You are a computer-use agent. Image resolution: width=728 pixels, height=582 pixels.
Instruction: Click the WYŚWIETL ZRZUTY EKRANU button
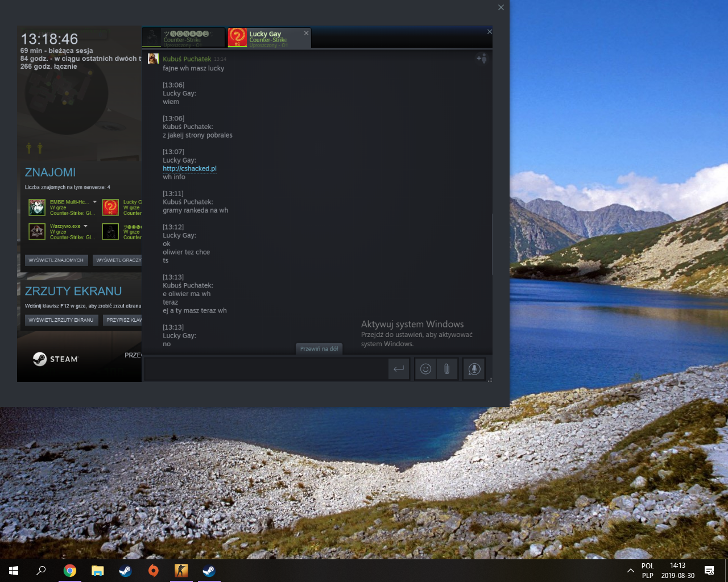click(61, 320)
